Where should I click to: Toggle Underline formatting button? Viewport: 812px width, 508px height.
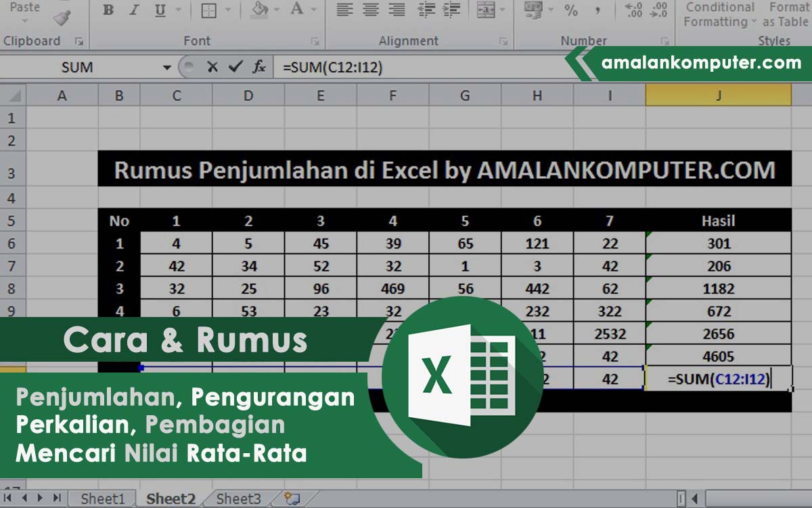(x=160, y=10)
